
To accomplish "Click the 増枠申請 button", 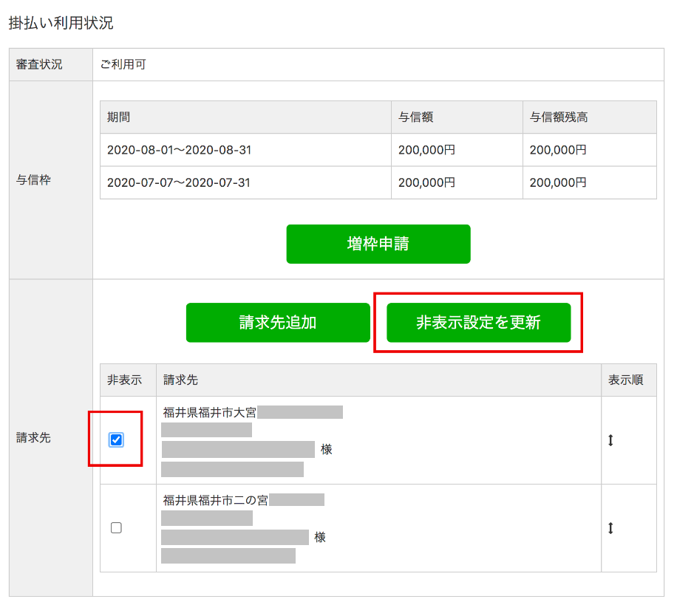I will pos(378,244).
